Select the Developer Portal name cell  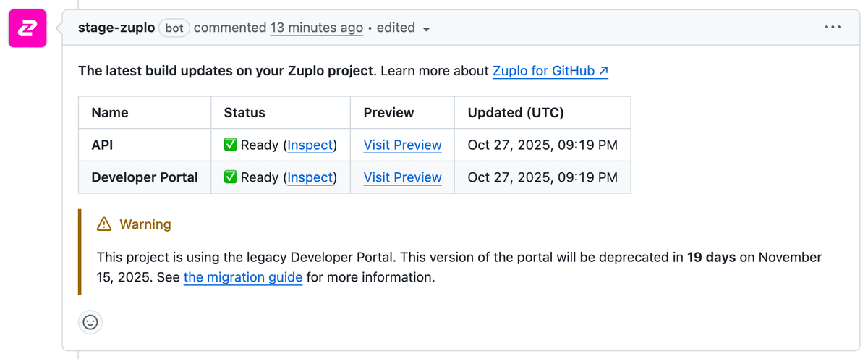[145, 177]
